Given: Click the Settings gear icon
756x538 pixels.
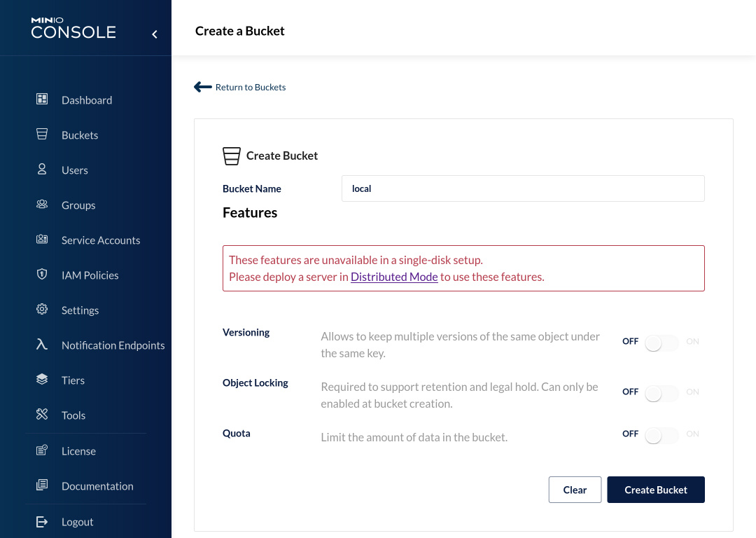Looking at the screenshot, I should pos(42,309).
